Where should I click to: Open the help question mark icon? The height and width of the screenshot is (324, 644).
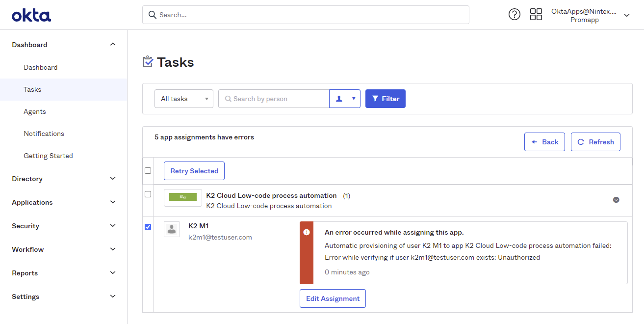coord(514,15)
